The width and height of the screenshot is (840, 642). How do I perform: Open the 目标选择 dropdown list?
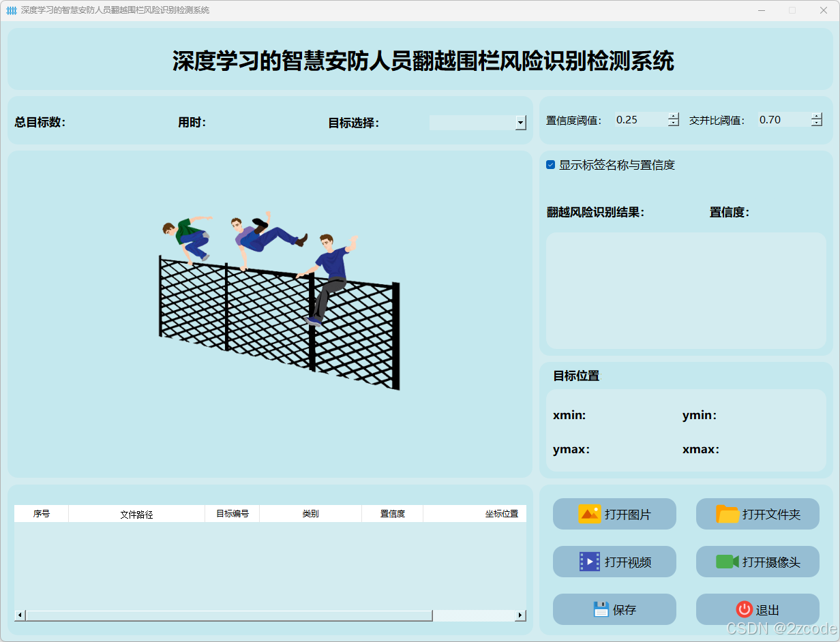[521, 123]
